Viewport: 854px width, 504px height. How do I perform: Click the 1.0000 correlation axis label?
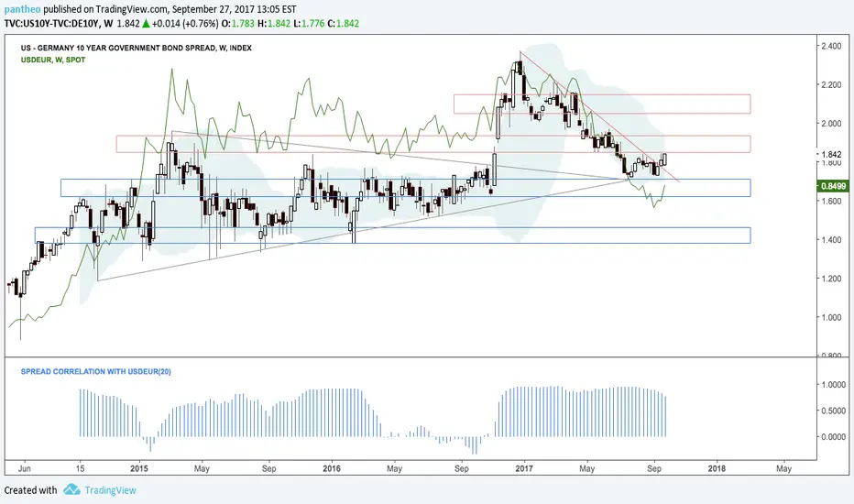(834, 385)
